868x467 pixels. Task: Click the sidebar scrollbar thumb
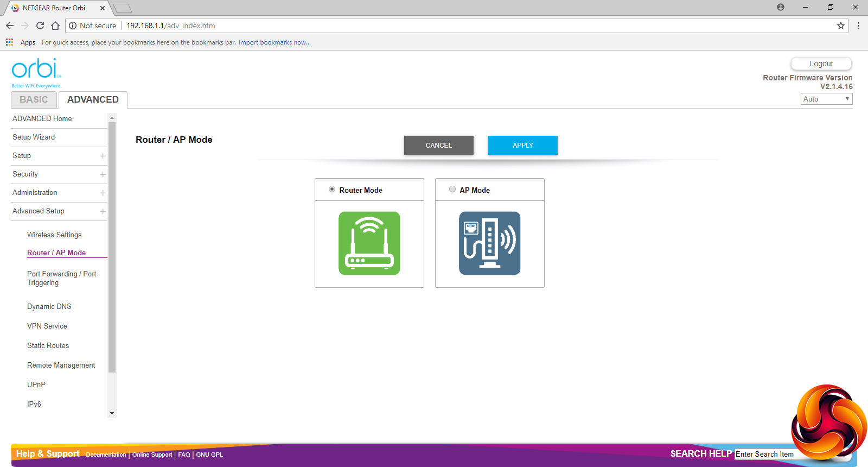(112, 247)
